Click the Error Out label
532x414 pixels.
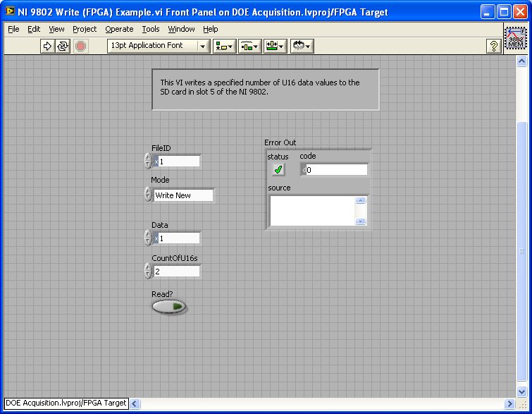280,142
